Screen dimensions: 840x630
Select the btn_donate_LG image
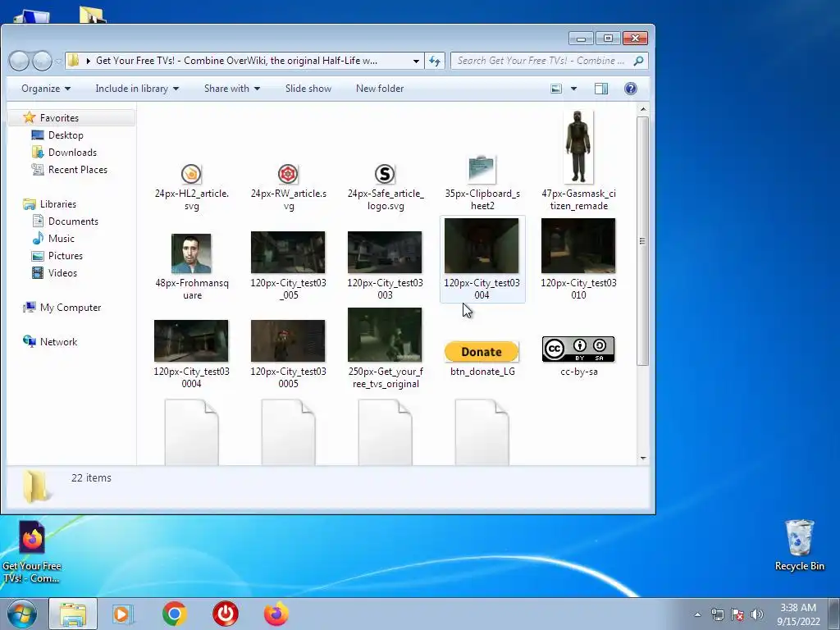(x=482, y=358)
